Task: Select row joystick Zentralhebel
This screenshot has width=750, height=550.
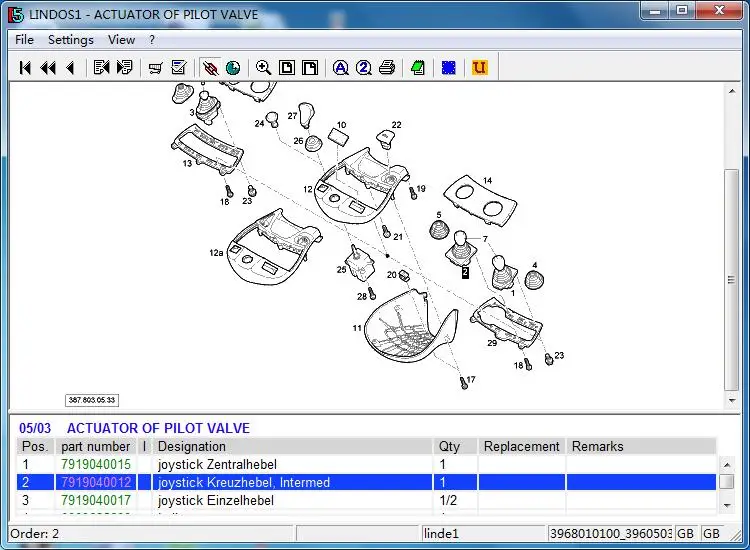Action: tap(366, 464)
